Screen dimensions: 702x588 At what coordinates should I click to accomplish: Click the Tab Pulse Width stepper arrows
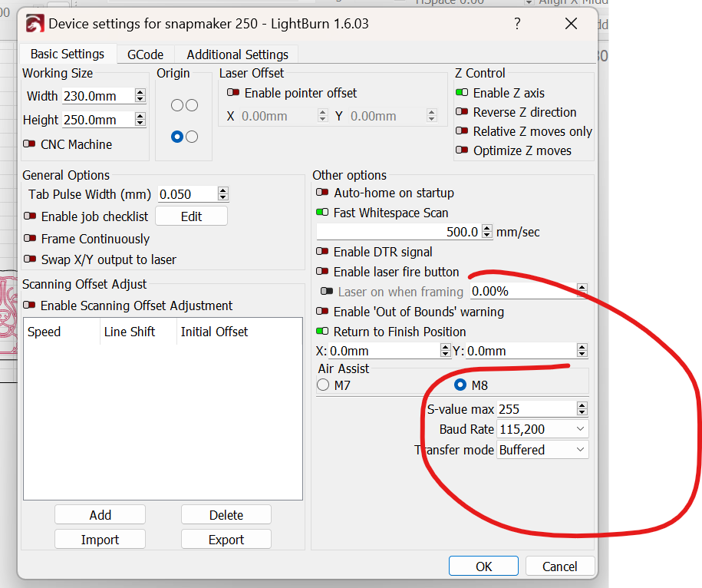(x=223, y=194)
